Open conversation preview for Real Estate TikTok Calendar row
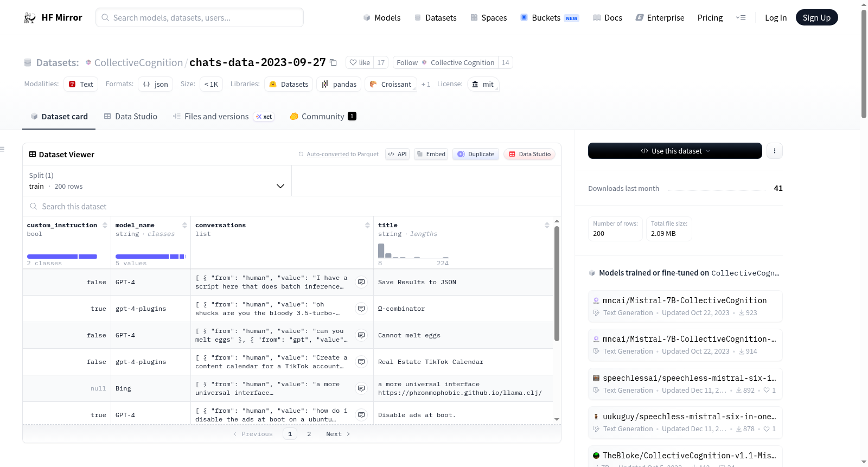 tap(361, 362)
